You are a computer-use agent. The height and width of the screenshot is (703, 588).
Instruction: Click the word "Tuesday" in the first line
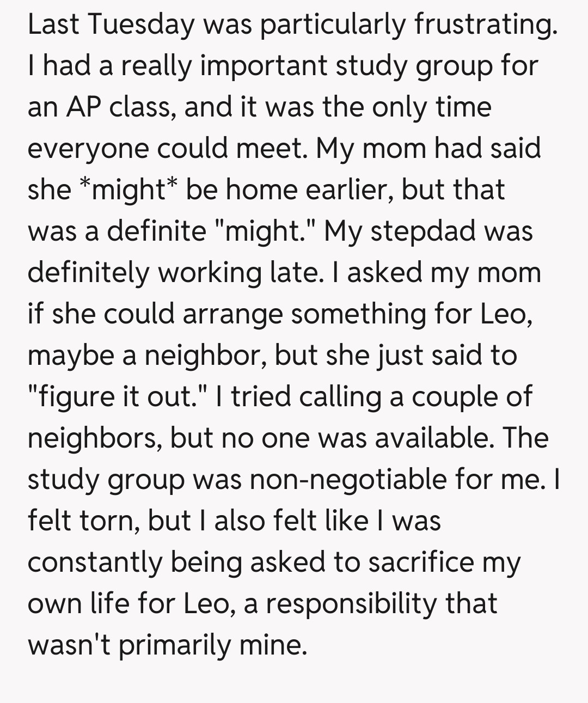pyautogui.click(x=140, y=25)
